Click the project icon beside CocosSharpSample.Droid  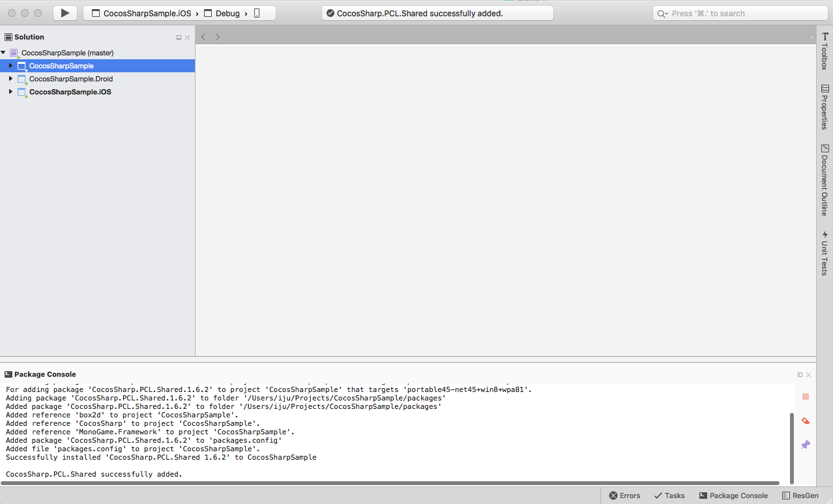[22, 79]
